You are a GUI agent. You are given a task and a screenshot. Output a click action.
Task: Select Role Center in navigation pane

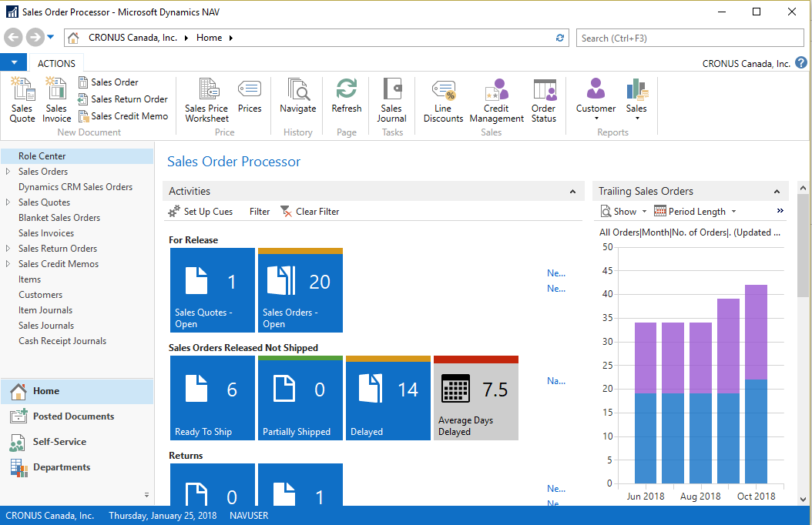tap(77, 156)
